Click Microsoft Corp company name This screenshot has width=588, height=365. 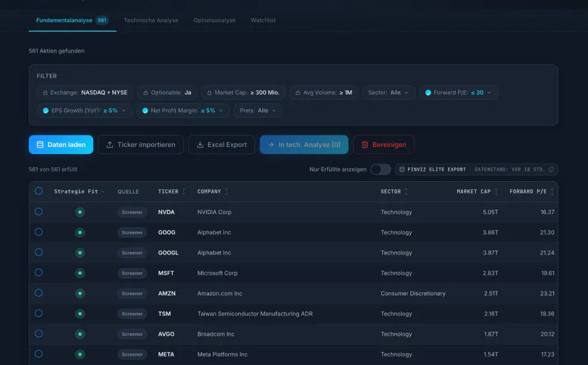click(x=218, y=273)
